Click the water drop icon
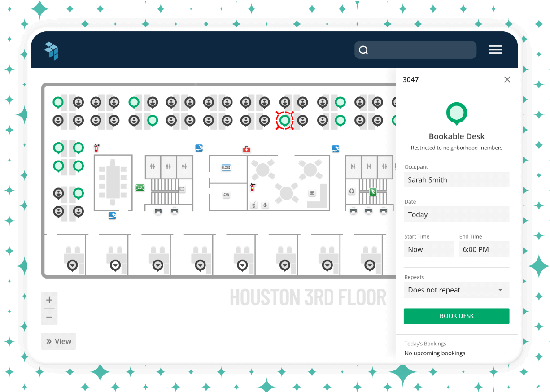This screenshot has width=550, height=392. pos(265,205)
